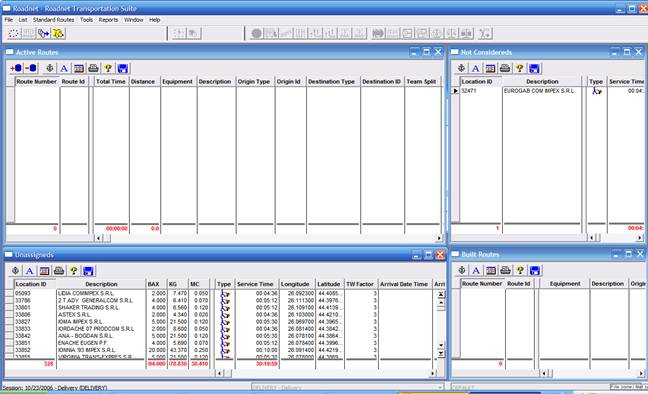
Task: Click the yellow truck icon in main toolbar
Action: (x=58, y=33)
